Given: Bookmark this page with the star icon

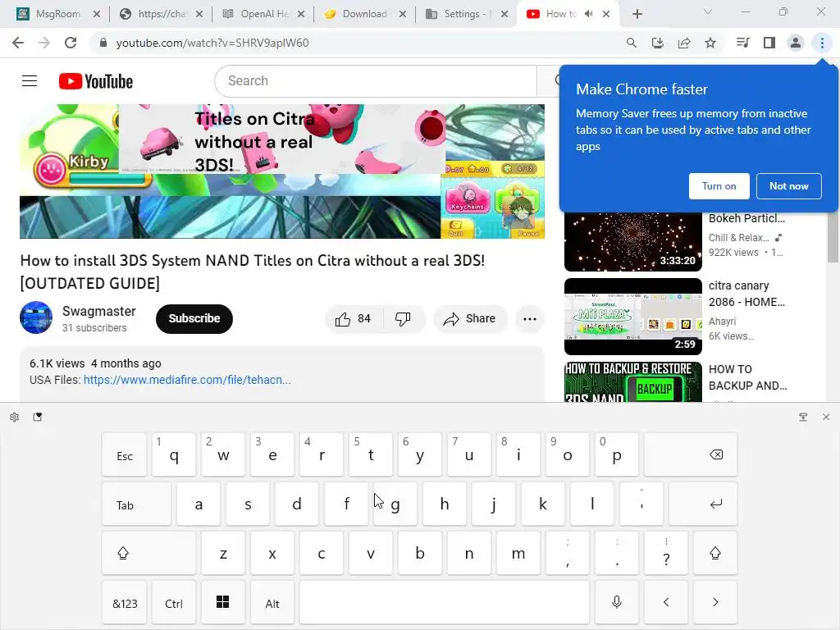Looking at the screenshot, I should tap(710, 43).
